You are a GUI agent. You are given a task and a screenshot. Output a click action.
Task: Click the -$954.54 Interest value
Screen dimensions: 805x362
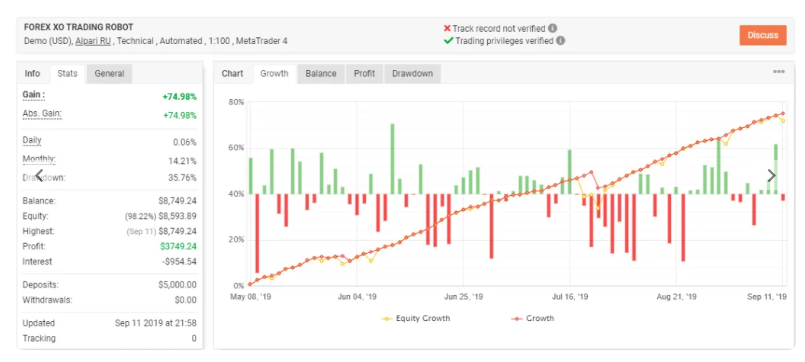[180, 261]
